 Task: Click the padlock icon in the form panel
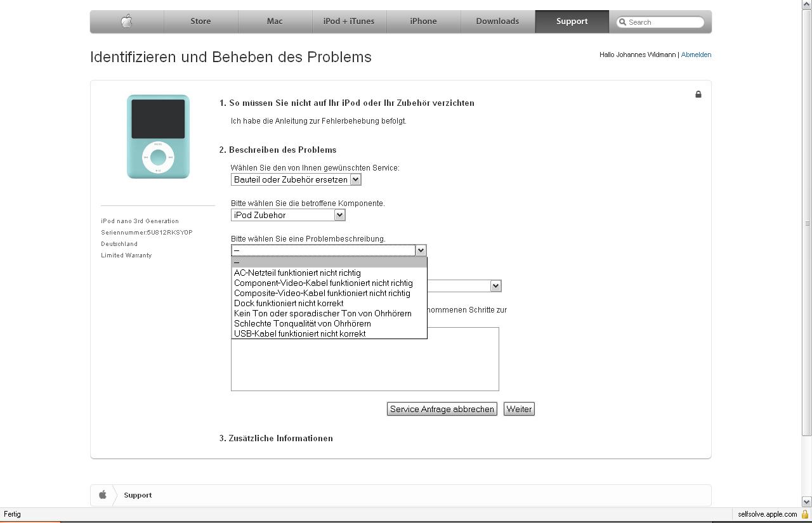(698, 94)
